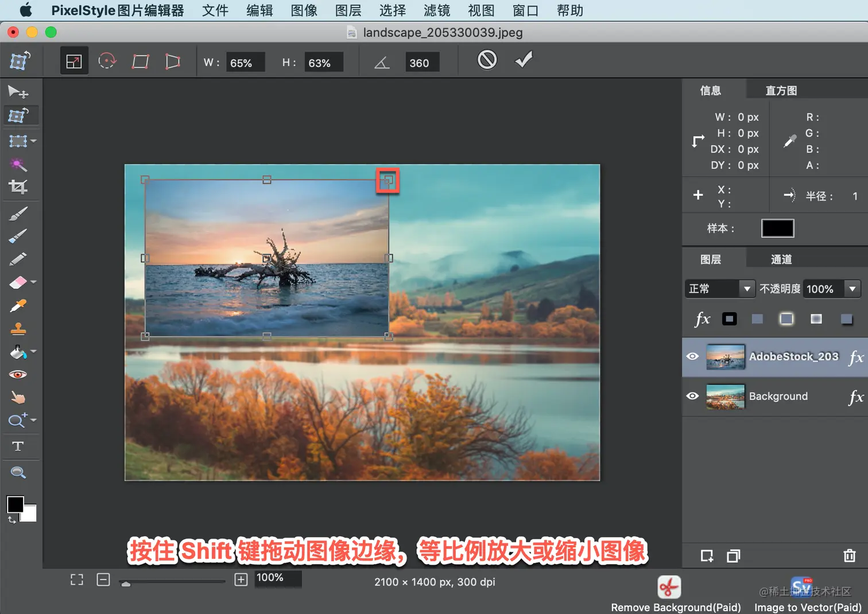Swap the foreground and background colors
868x614 pixels.
(11, 520)
